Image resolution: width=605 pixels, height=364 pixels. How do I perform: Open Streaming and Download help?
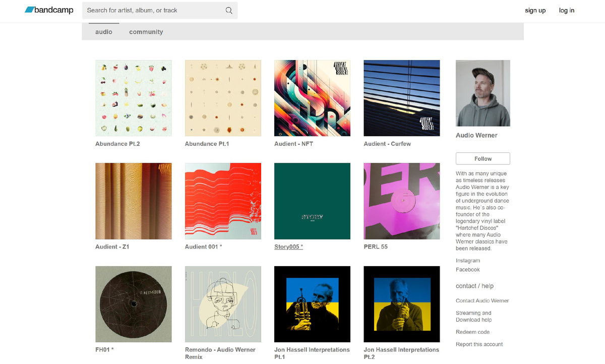[474, 316]
